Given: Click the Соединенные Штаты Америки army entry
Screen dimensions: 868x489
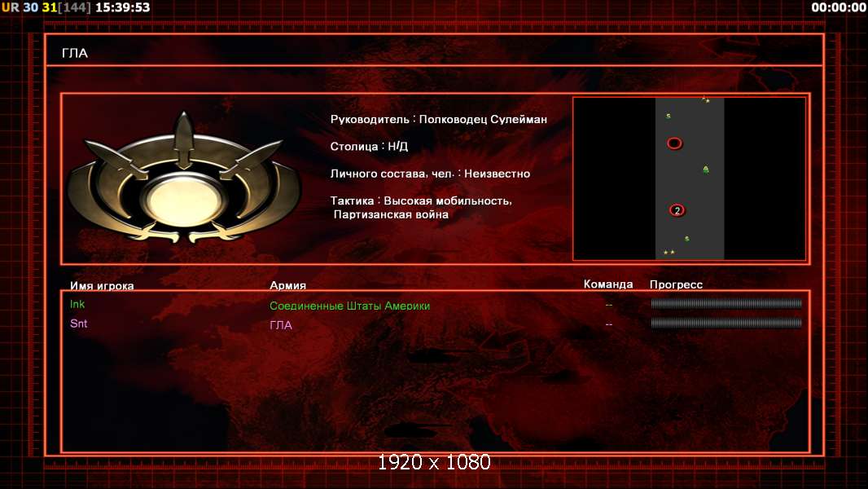Looking at the screenshot, I should (x=349, y=306).
